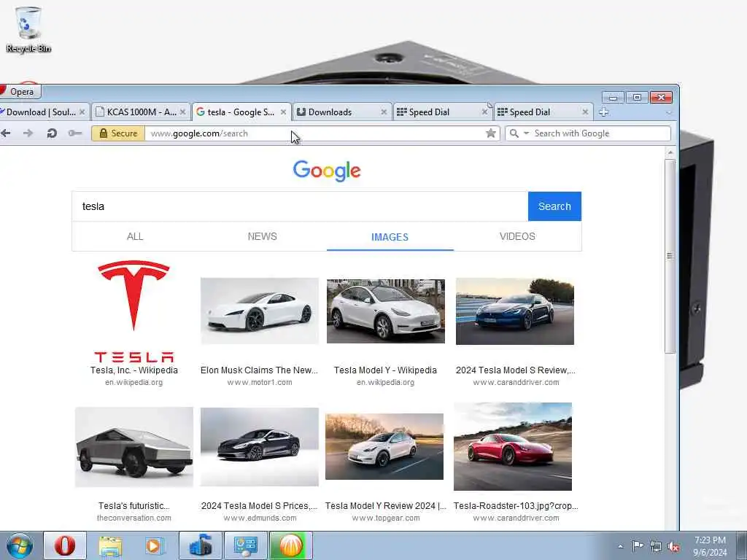The width and height of the screenshot is (747, 560).
Task: Open the Opera main menu button
Action: (19, 91)
